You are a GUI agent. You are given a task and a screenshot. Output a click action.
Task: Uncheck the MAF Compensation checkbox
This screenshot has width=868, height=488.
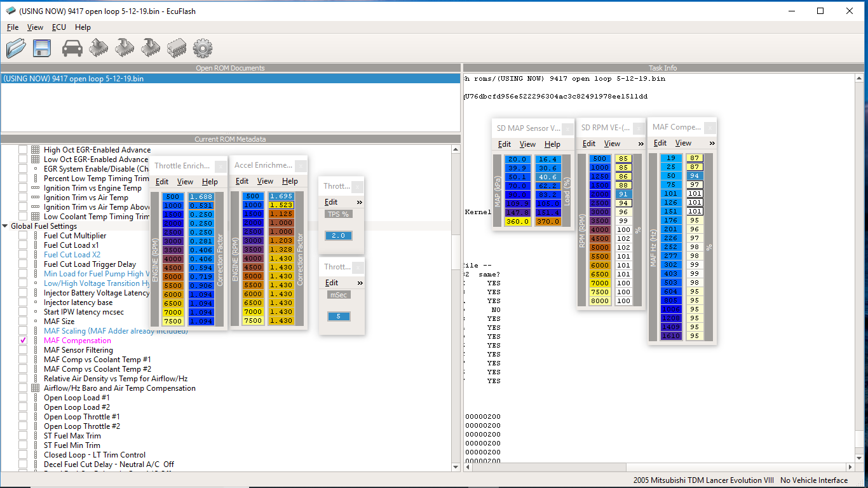pyautogui.click(x=23, y=341)
